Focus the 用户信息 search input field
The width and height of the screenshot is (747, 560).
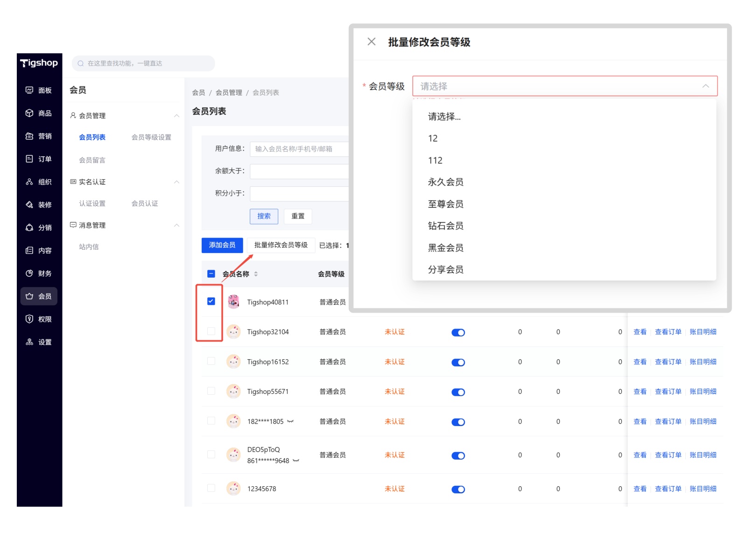299,149
